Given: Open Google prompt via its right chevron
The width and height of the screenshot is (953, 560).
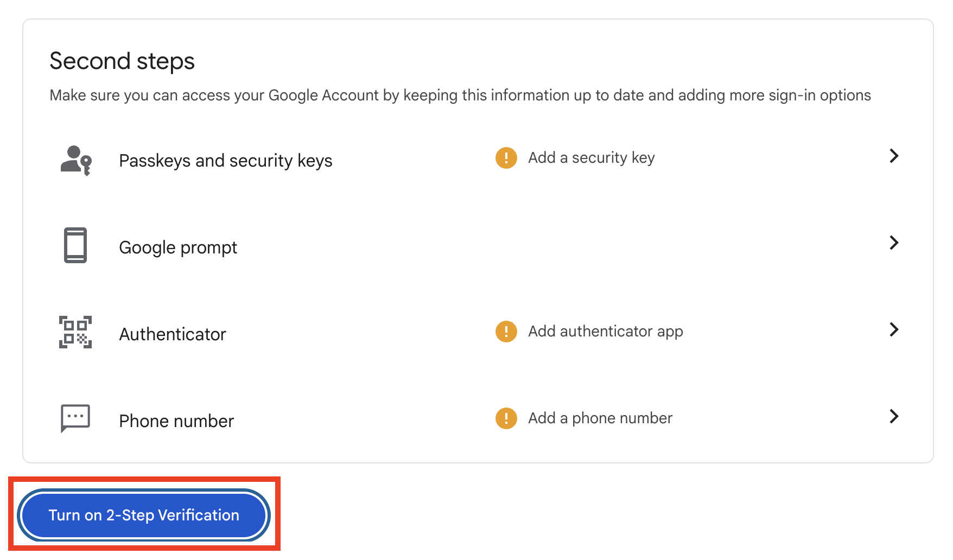Looking at the screenshot, I should point(894,243).
